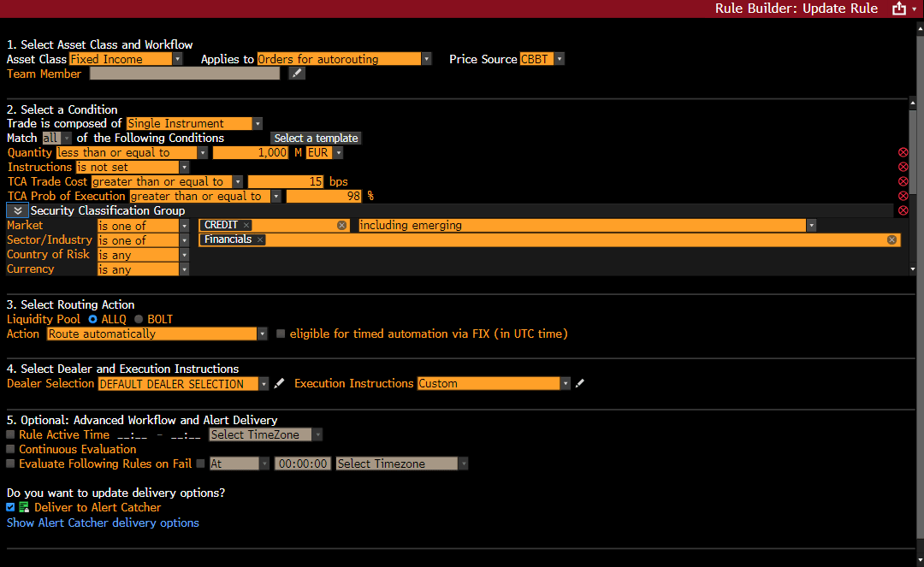
Task: Open Show Alert Catcher delivery options link
Action: pos(103,523)
